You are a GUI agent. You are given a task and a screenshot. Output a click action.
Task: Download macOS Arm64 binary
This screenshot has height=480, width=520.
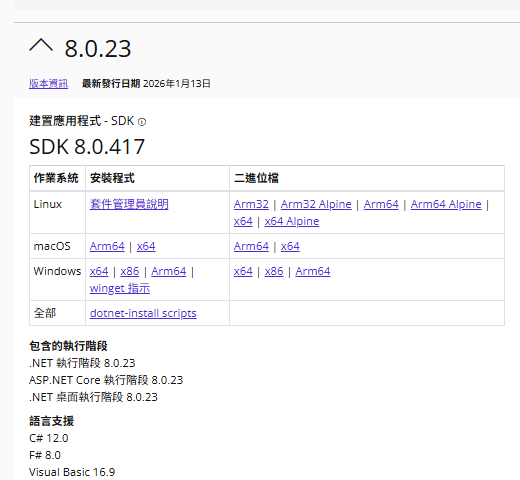pyautogui.click(x=251, y=246)
